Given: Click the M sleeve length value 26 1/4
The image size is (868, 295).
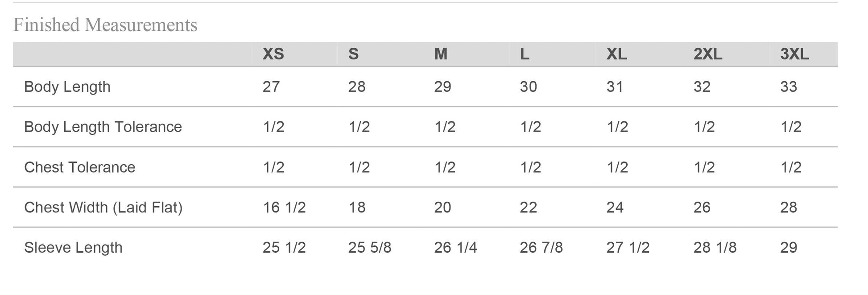Looking at the screenshot, I should (x=455, y=248).
